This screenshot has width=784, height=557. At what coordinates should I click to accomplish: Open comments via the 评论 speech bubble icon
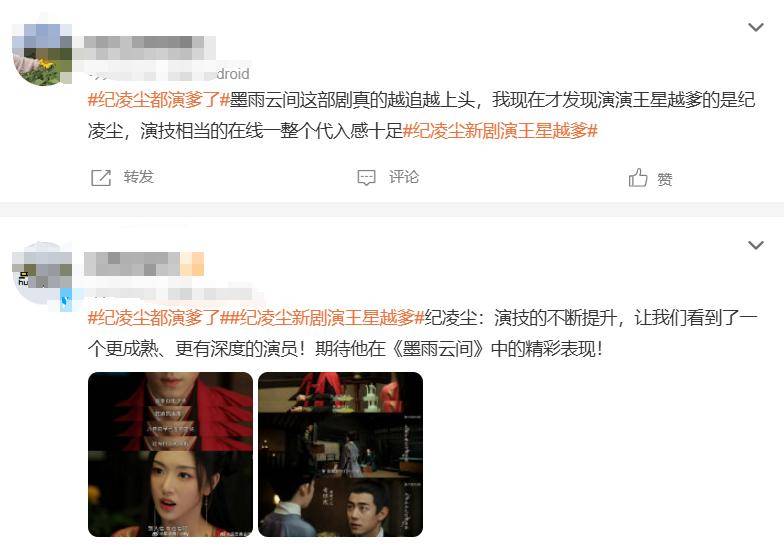pyautogui.click(x=366, y=178)
